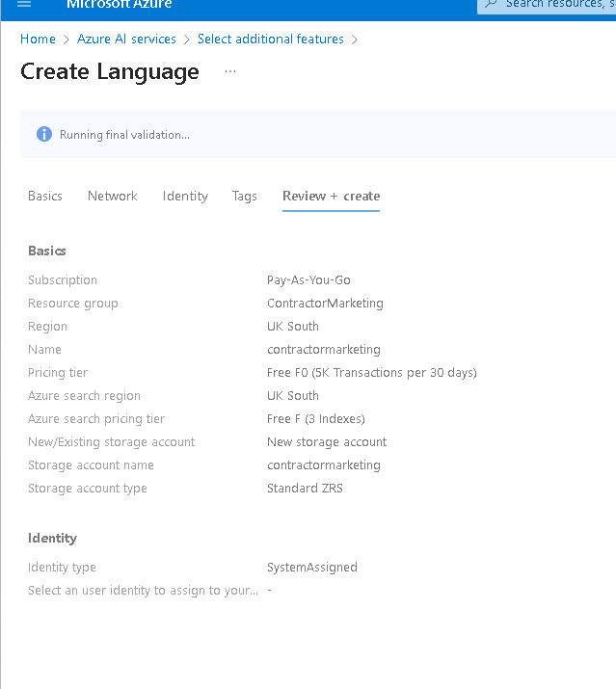Click the Storage account name label

click(91, 464)
